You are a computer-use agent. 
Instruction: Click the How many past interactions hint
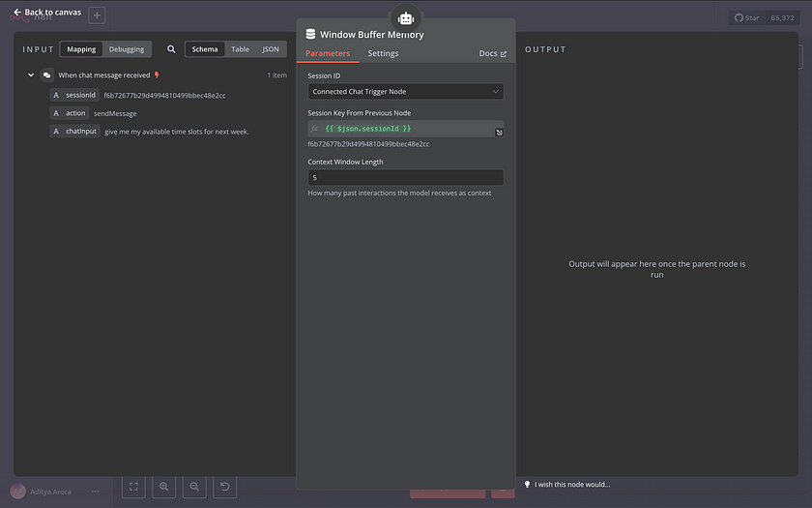coord(400,193)
